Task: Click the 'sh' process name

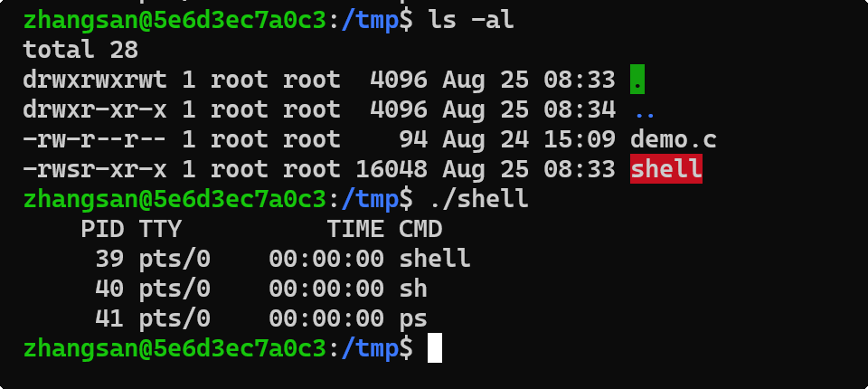Action: point(413,289)
